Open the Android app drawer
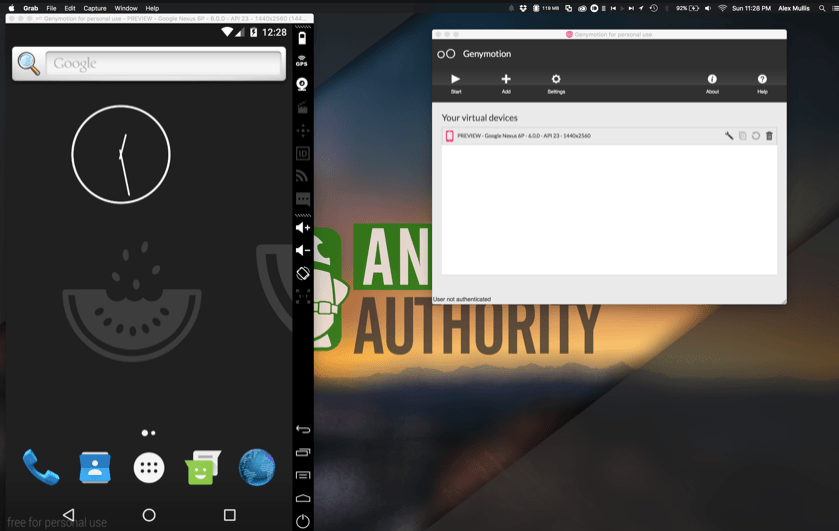Screen dimensions: 839x531 (149, 468)
